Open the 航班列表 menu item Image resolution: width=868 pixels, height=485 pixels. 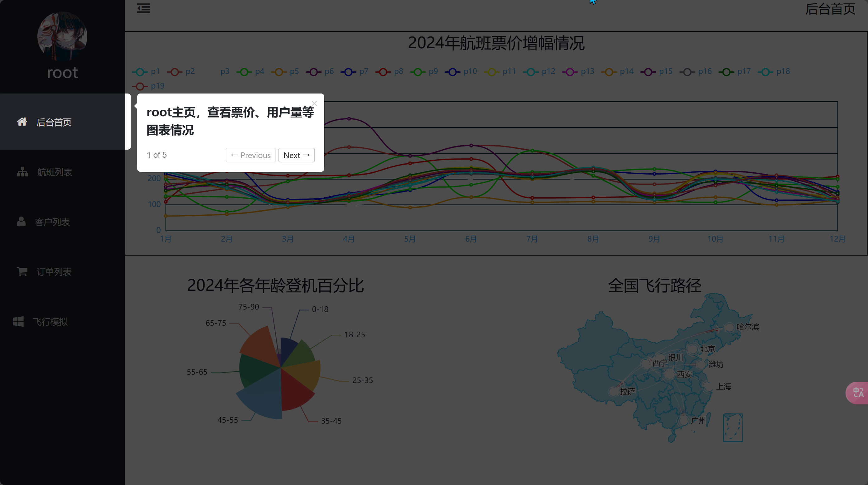point(55,172)
